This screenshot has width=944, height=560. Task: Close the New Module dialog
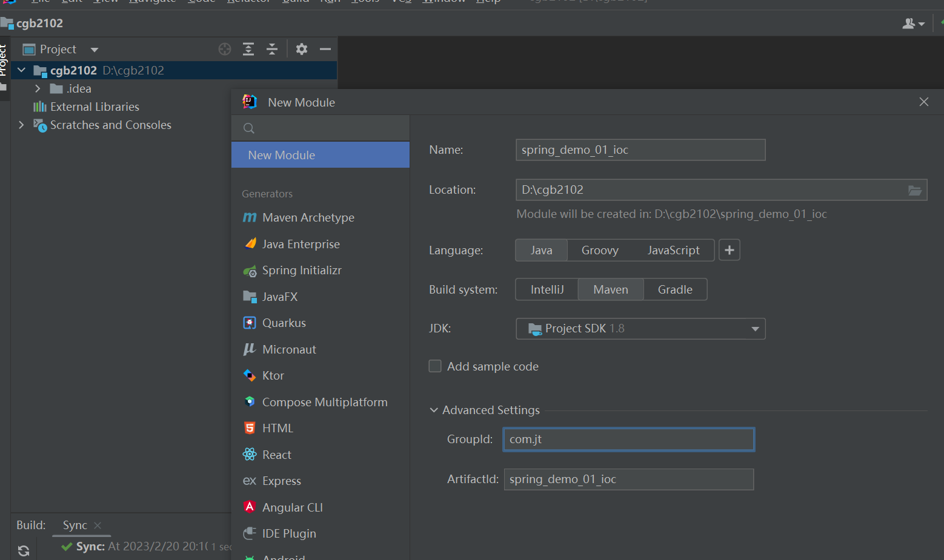[x=923, y=102]
